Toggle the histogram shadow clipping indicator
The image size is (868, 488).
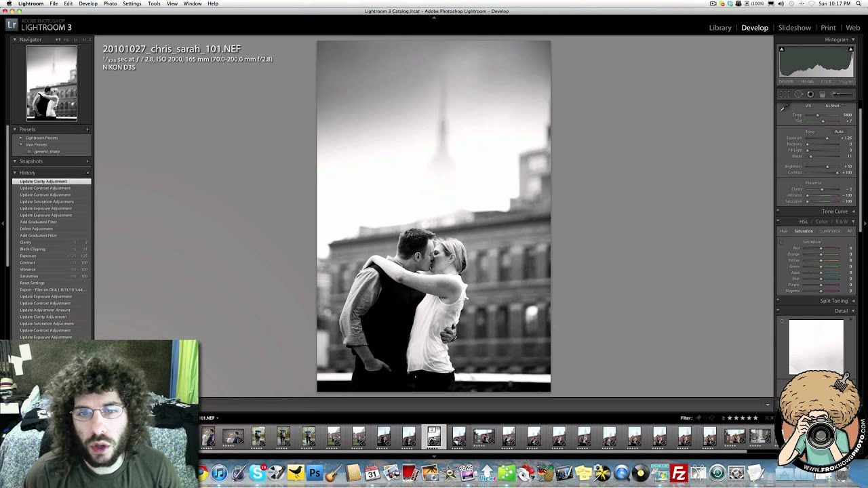tap(781, 49)
